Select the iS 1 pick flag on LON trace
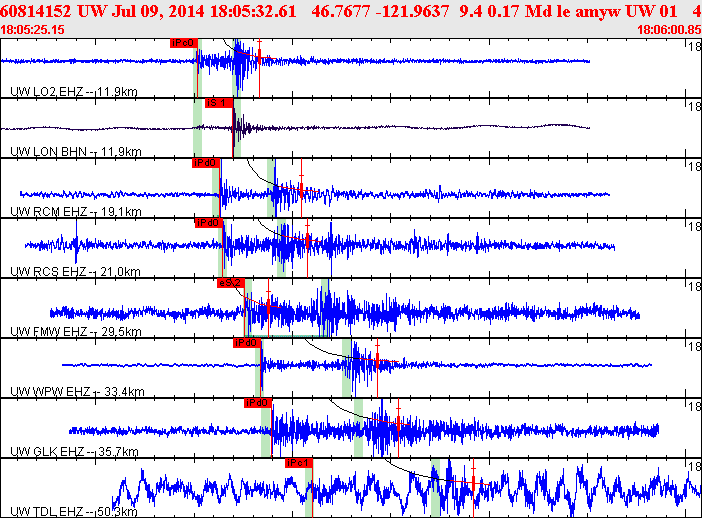Screen dimensions: 702x518 (x=219, y=103)
